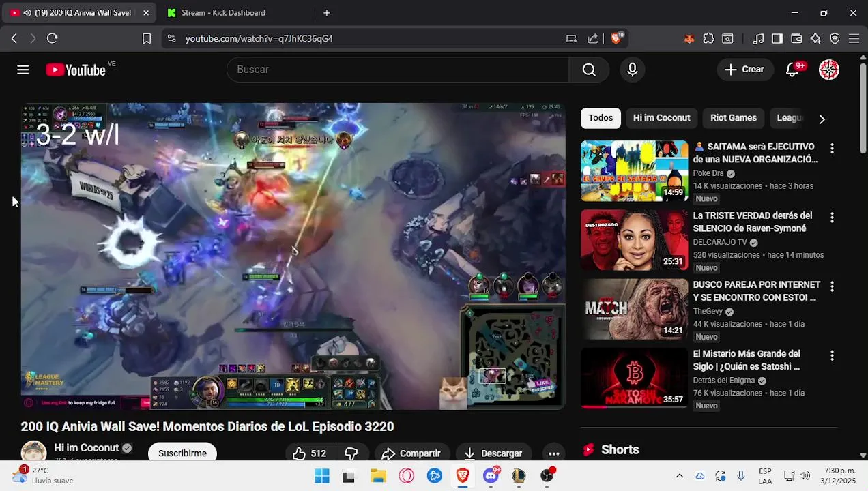Select the Riot Games filter chip

tap(734, 118)
